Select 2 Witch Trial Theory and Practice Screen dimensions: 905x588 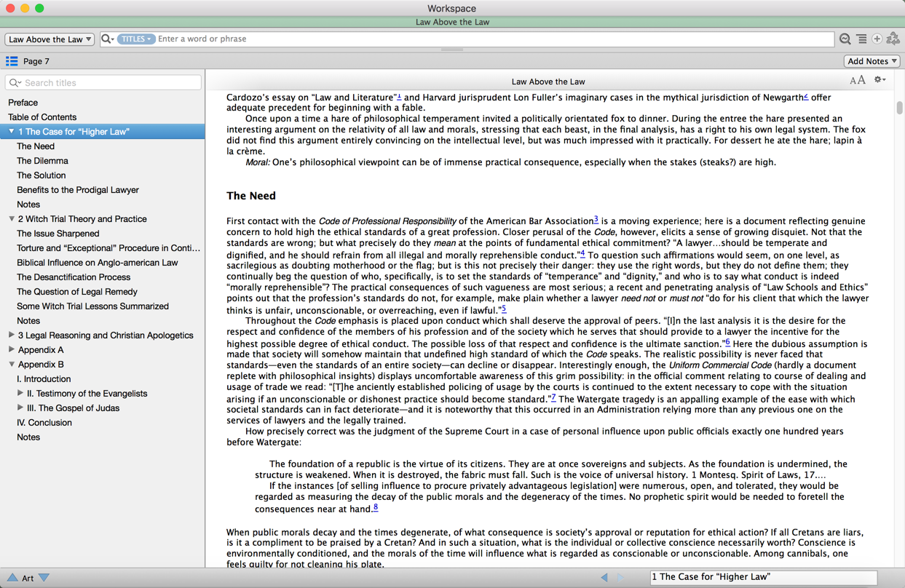tap(82, 219)
